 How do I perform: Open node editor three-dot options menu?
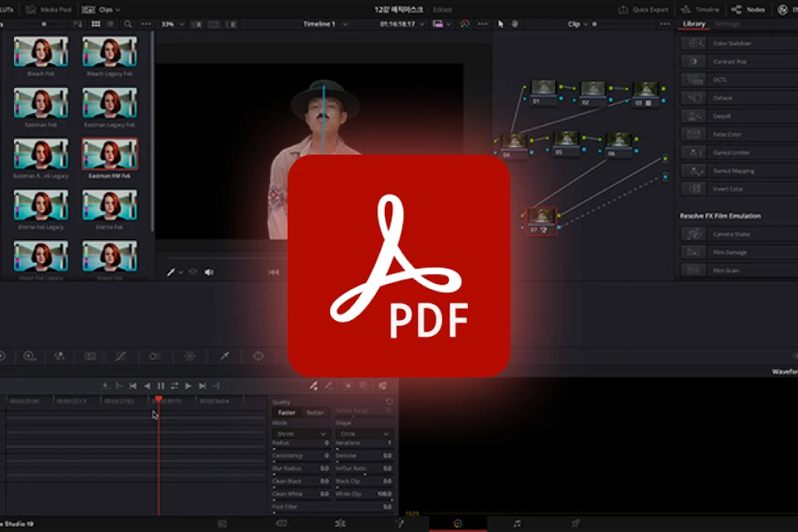click(665, 24)
